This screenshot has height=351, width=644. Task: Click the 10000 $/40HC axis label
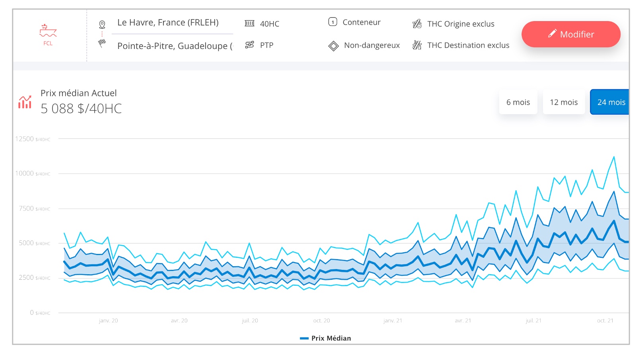33,174
